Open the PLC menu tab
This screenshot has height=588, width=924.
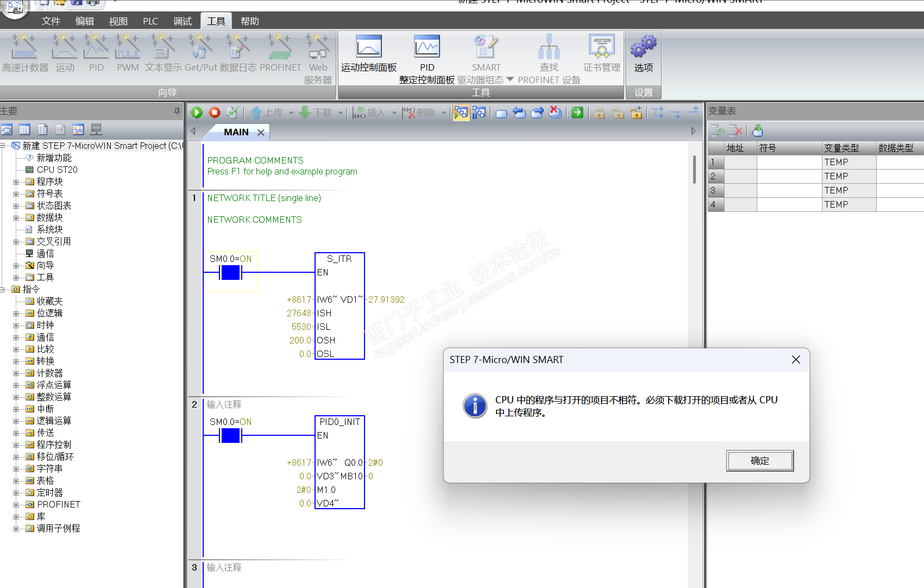(150, 21)
